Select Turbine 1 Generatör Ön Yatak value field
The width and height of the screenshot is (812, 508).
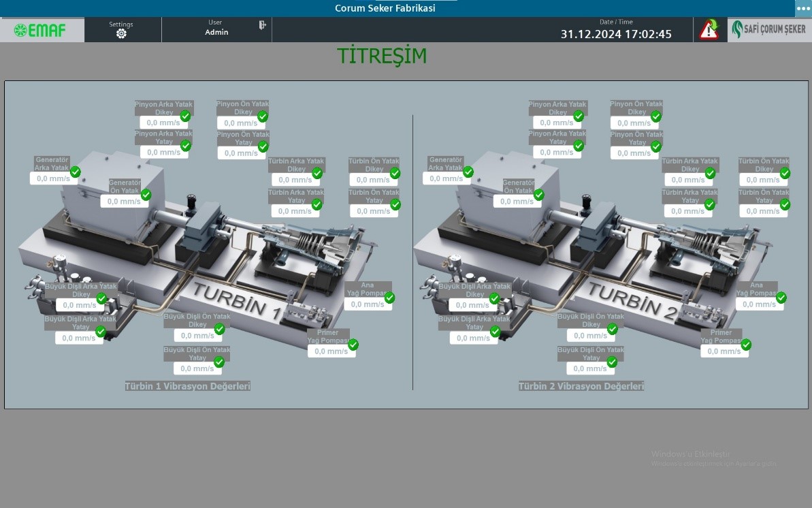click(x=124, y=202)
